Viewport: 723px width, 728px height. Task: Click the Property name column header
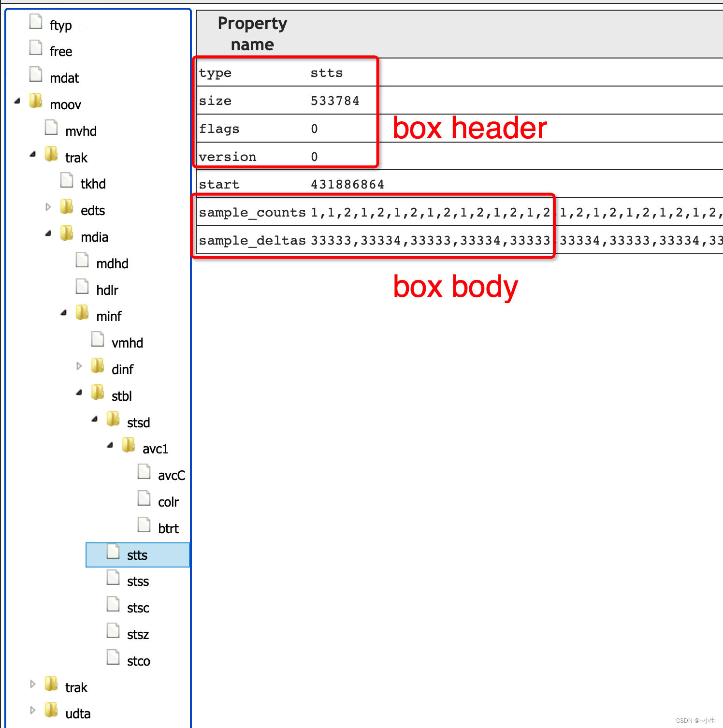[x=252, y=34]
